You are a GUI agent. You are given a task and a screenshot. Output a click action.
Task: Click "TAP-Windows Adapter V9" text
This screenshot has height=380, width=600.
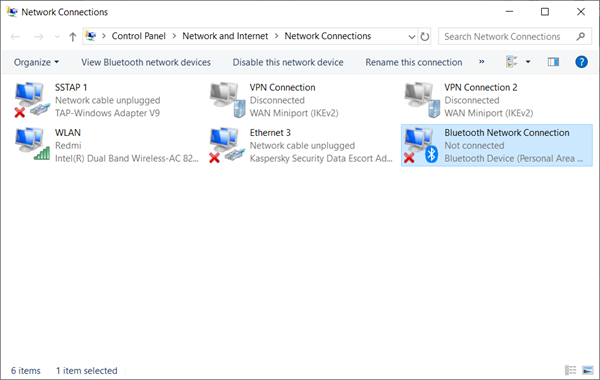[107, 113]
